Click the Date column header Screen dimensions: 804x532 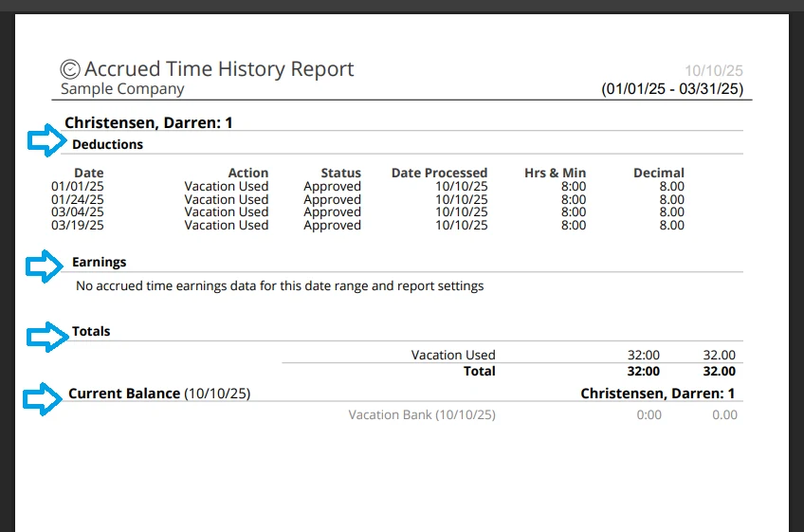(89, 173)
